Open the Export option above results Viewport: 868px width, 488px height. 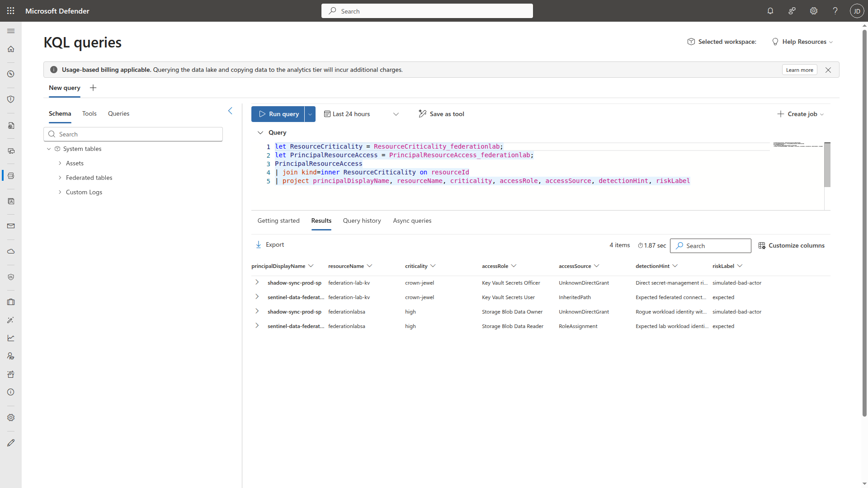(270, 244)
